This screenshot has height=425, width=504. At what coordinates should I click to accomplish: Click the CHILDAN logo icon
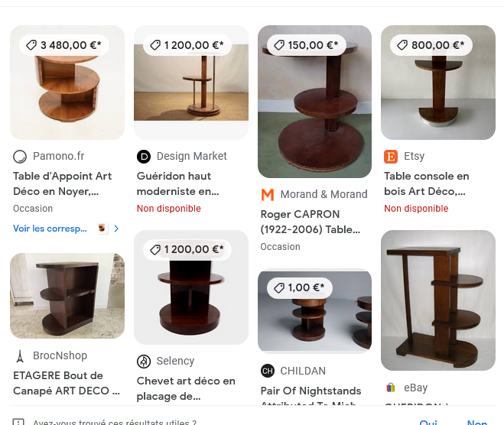click(x=268, y=371)
